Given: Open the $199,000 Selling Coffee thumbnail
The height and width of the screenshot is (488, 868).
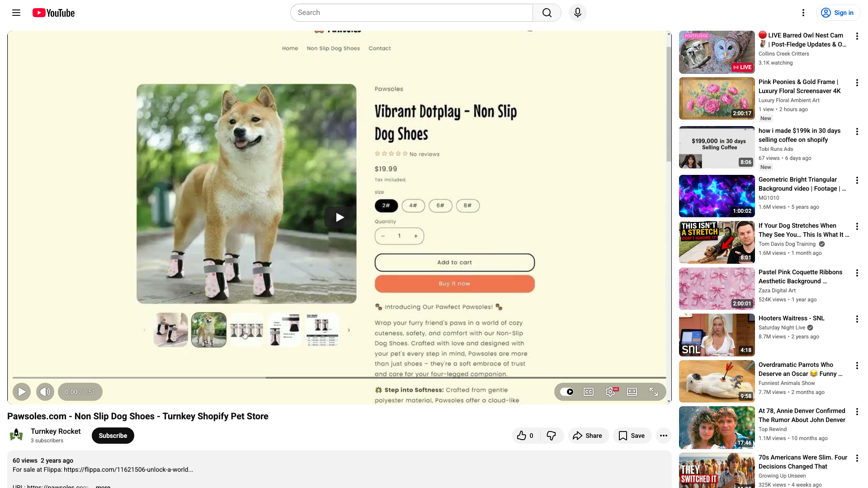Looking at the screenshot, I should click(x=717, y=147).
